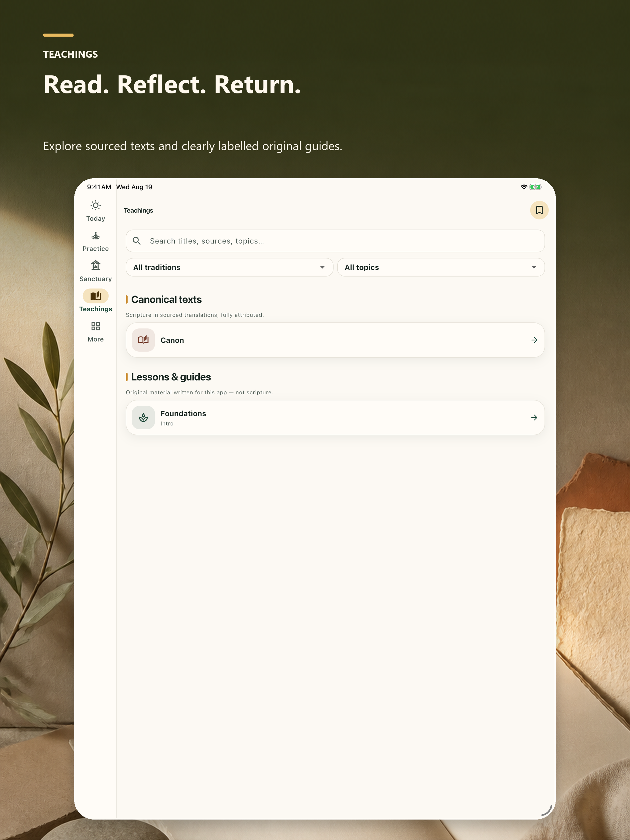Open the Canon card
This screenshot has height=840, width=630.
335,340
